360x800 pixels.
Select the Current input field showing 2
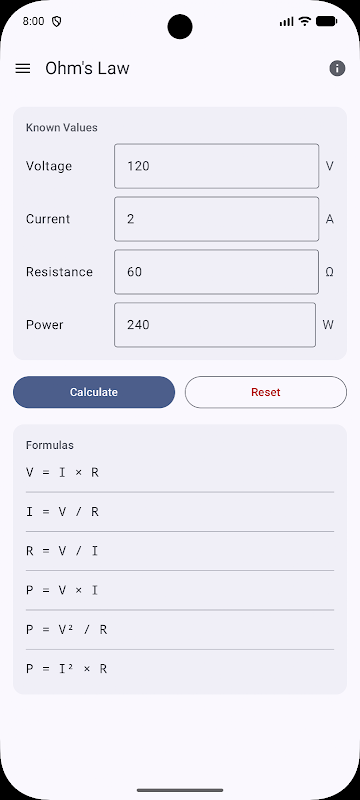[x=217, y=219]
